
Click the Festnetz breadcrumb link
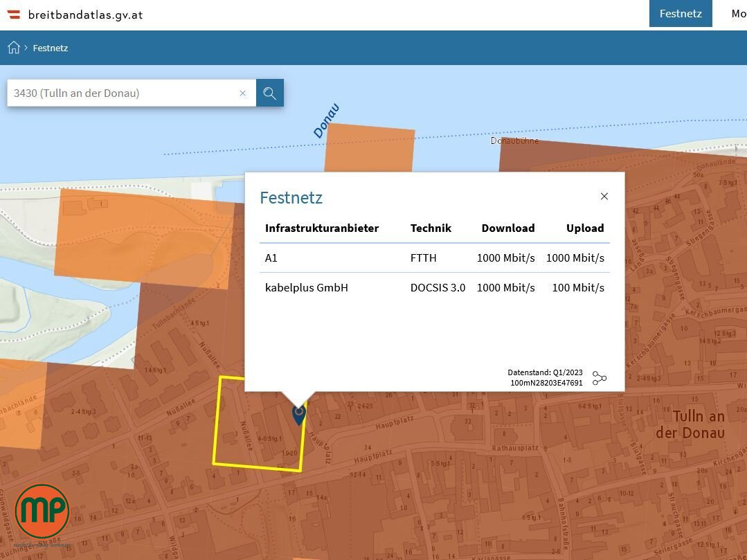[51, 48]
